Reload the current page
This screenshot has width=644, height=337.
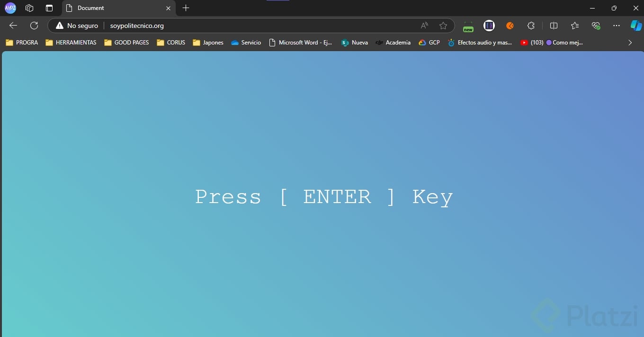[34, 26]
